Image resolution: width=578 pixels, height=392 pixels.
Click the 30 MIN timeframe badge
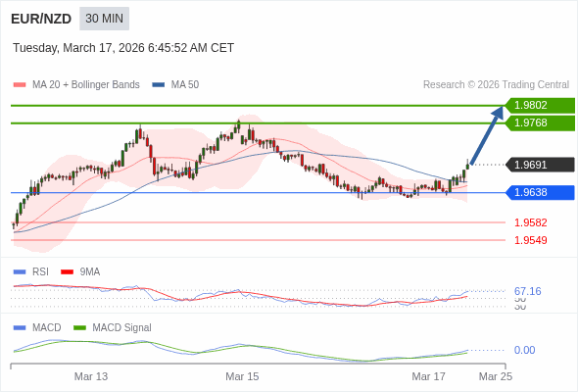(104, 19)
